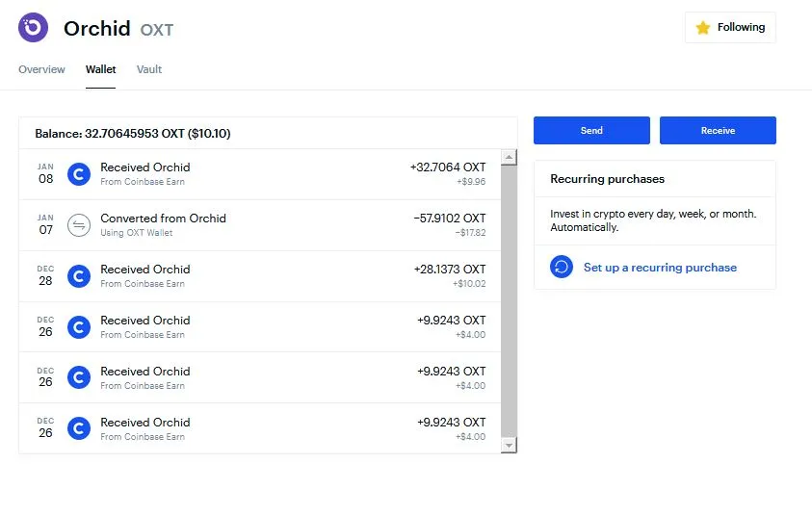Click the Balance 32.70645953 OXT text
The image size is (812, 515).
(133, 134)
